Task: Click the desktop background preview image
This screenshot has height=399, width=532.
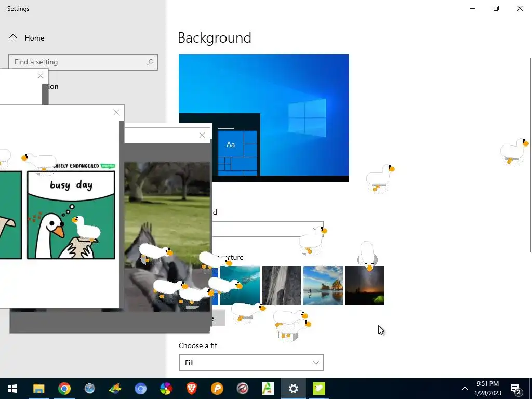Action: [263, 118]
